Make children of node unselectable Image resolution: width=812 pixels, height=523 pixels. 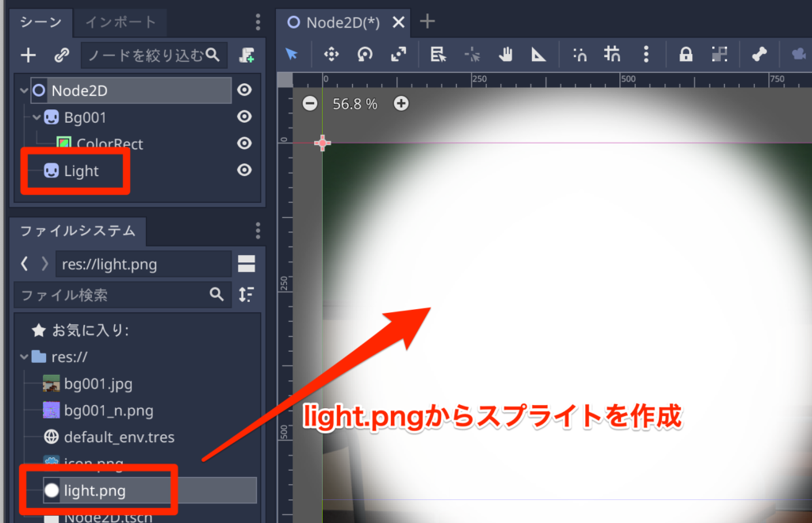(719, 54)
